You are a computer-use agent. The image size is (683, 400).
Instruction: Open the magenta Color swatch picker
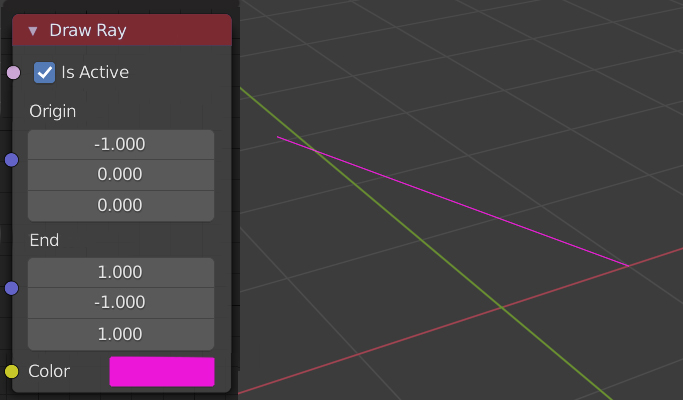(162, 372)
